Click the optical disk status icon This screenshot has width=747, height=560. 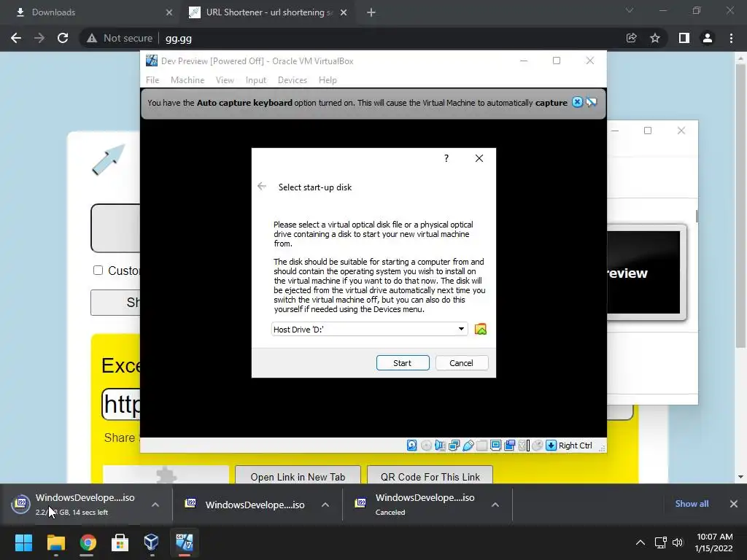click(x=426, y=446)
